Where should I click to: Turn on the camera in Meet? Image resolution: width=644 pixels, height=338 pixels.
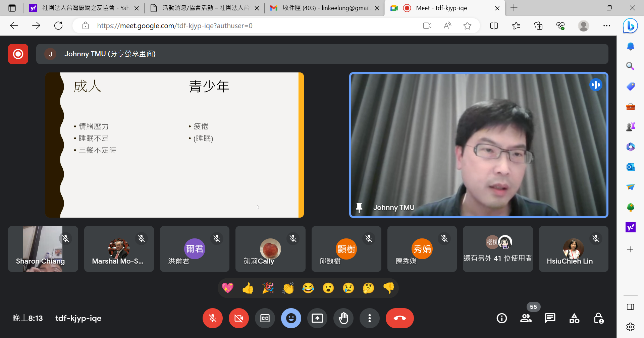(x=239, y=318)
